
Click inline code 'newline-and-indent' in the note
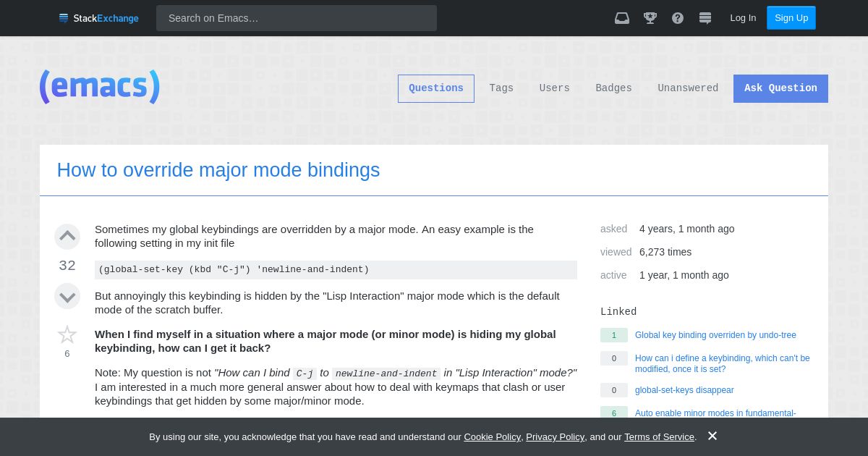[386, 373]
